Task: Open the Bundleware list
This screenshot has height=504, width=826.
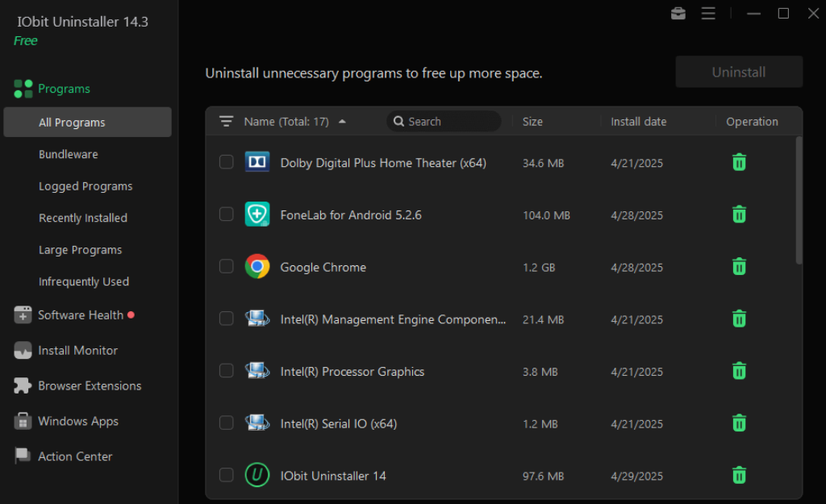Action: coord(68,154)
